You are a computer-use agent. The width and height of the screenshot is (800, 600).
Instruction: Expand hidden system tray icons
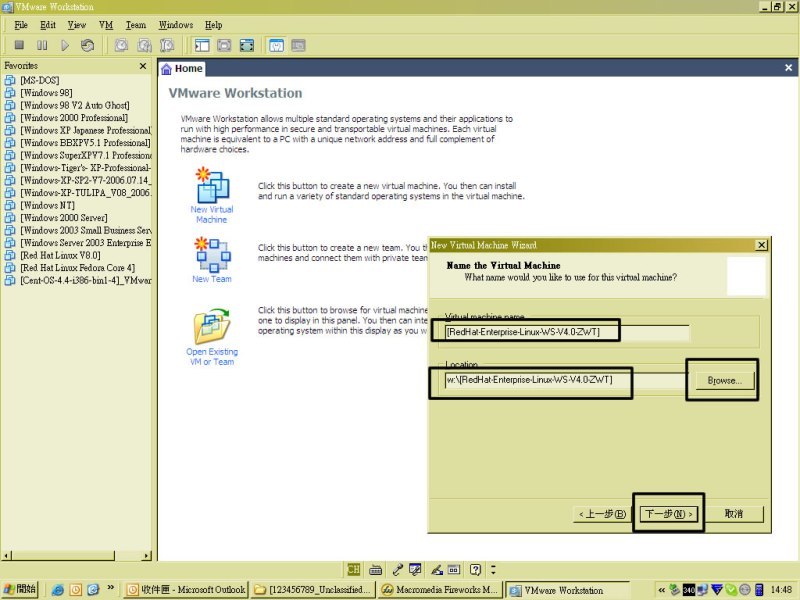662,590
